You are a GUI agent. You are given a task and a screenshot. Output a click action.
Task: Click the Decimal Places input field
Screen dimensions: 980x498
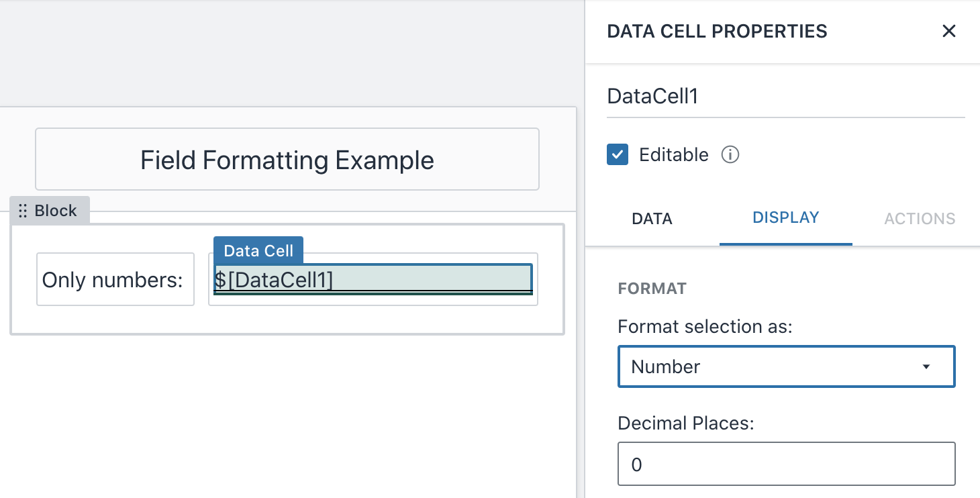point(786,464)
